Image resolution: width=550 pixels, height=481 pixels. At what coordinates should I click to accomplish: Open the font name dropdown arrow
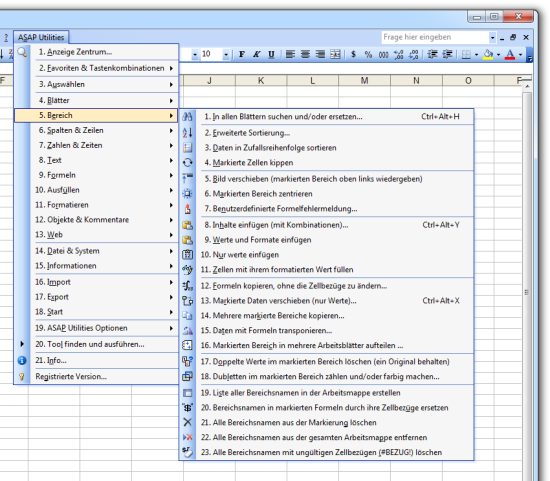(195, 54)
